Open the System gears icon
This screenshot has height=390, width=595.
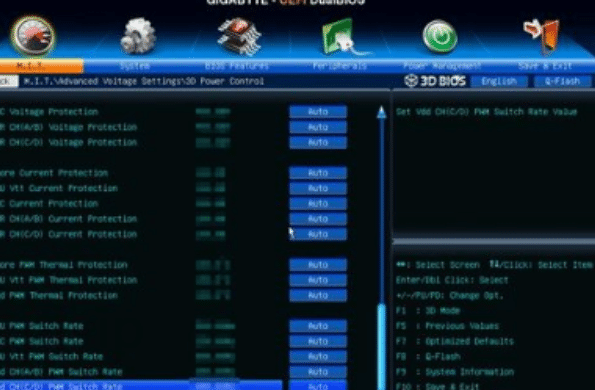pyautogui.click(x=138, y=36)
